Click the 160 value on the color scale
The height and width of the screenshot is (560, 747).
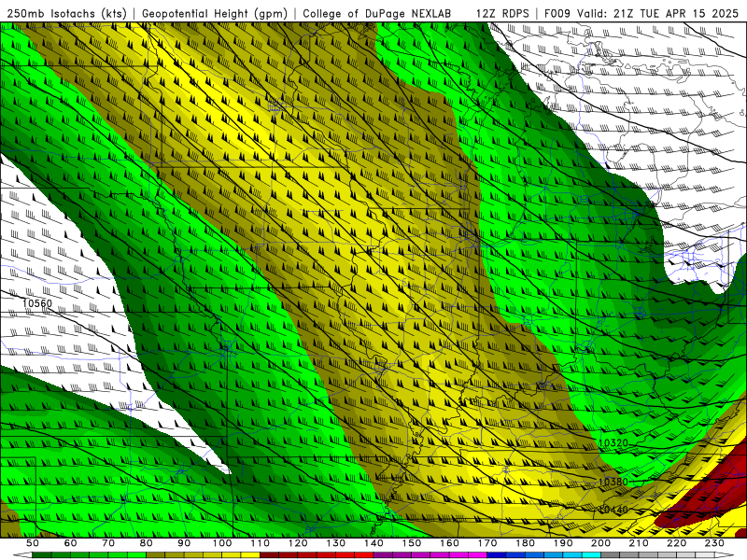(x=449, y=543)
